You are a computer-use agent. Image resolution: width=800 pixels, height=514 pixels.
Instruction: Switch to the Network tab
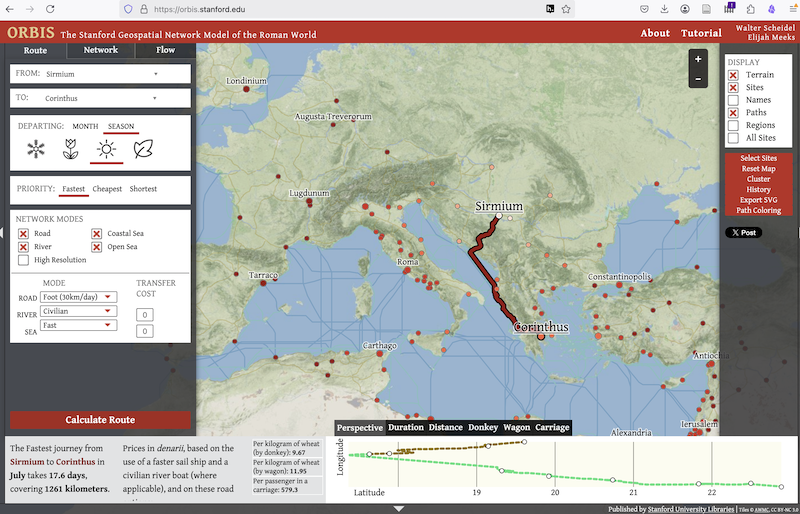click(101, 50)
